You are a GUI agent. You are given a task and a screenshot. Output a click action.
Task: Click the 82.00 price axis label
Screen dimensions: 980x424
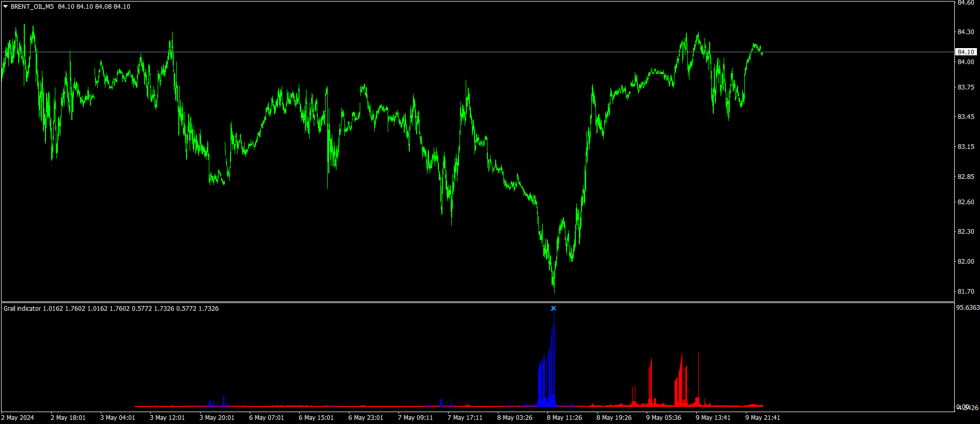[x=966, y=262]
